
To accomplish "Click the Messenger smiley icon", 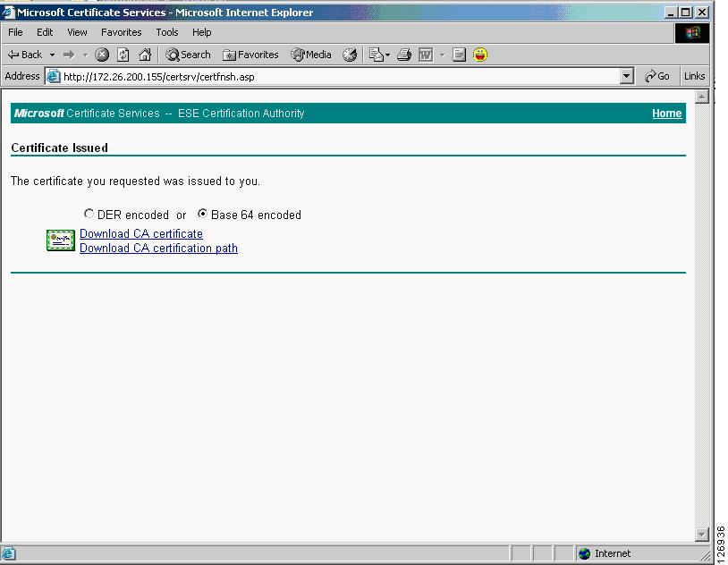I will click(x=480, y=55).
